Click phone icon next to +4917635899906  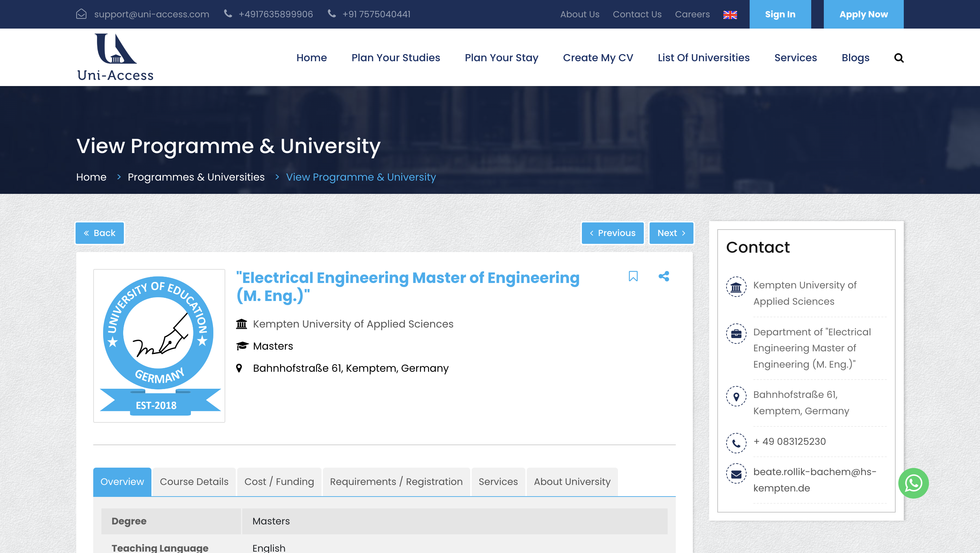tap(228, 14)
